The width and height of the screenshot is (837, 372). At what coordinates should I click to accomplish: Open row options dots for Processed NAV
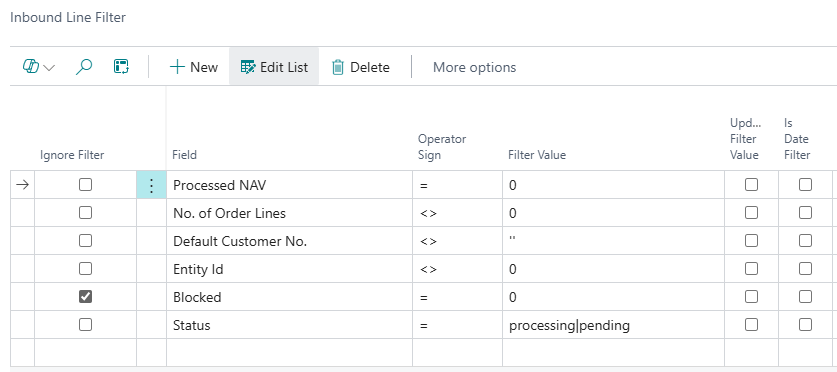point(151,185)
